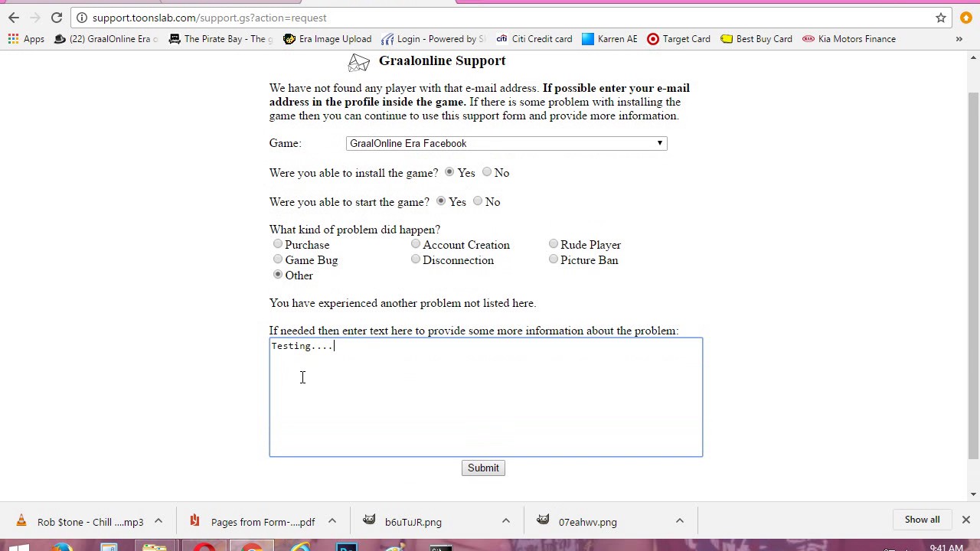The image size is (980, 551).
Task: Choose the Game Bug problem type
Action: [x=278, y=259]
